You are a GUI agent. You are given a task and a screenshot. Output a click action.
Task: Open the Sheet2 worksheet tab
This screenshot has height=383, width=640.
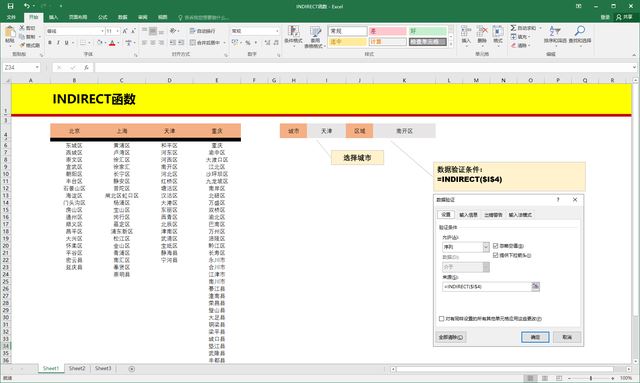[x=77, y=368]
